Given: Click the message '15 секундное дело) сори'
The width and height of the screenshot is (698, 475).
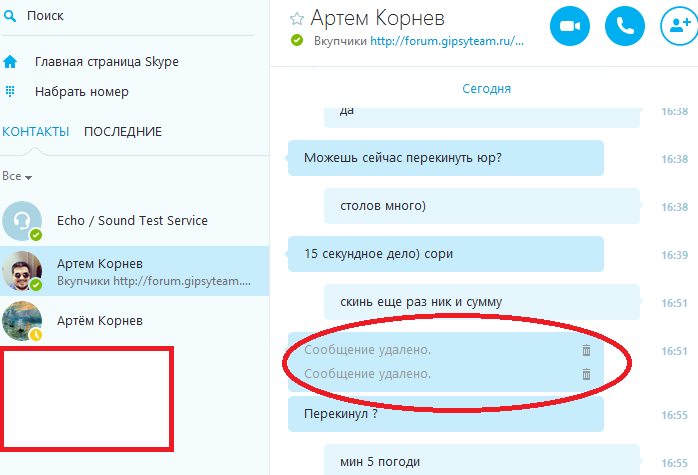Looking at the screenshot, I should tap(446, 254).
